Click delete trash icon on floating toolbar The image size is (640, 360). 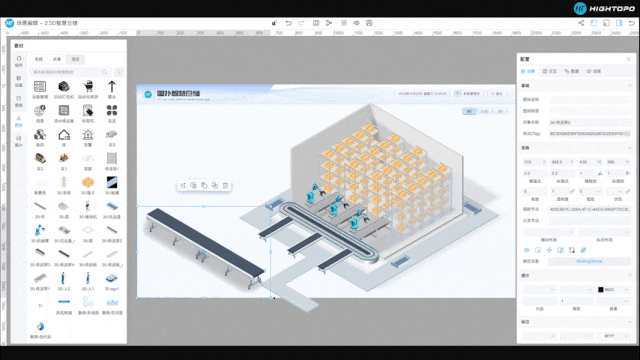(x=225, y=186)
